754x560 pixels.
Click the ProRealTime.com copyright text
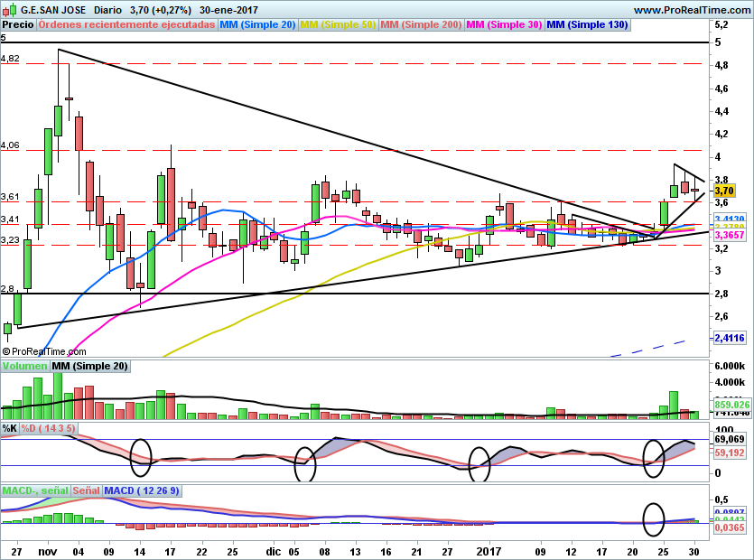pyautogui.click(x=44, y=351)
